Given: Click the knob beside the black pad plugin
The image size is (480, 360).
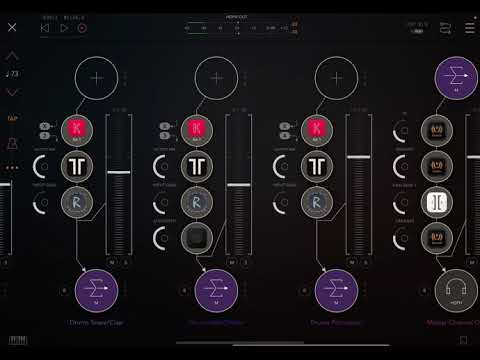Looking at the screenshot, I should 161,238.
